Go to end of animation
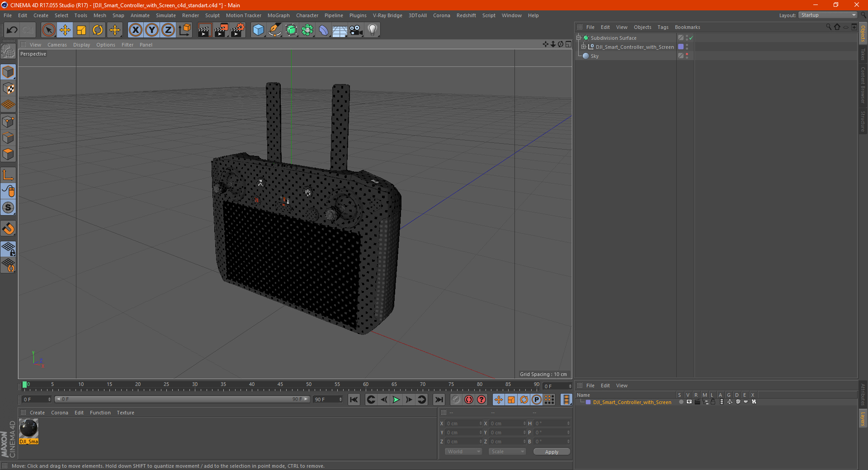 click(x=439, y=399)
